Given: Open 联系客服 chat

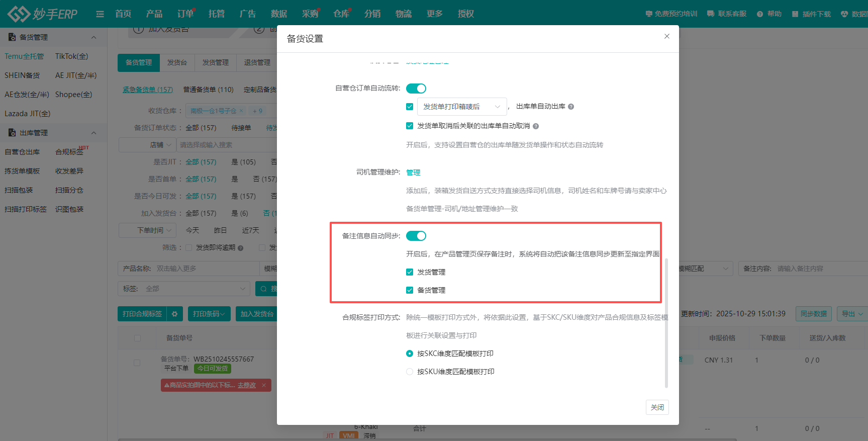Looking at the screenshot, I should click(x=726, y=14).
